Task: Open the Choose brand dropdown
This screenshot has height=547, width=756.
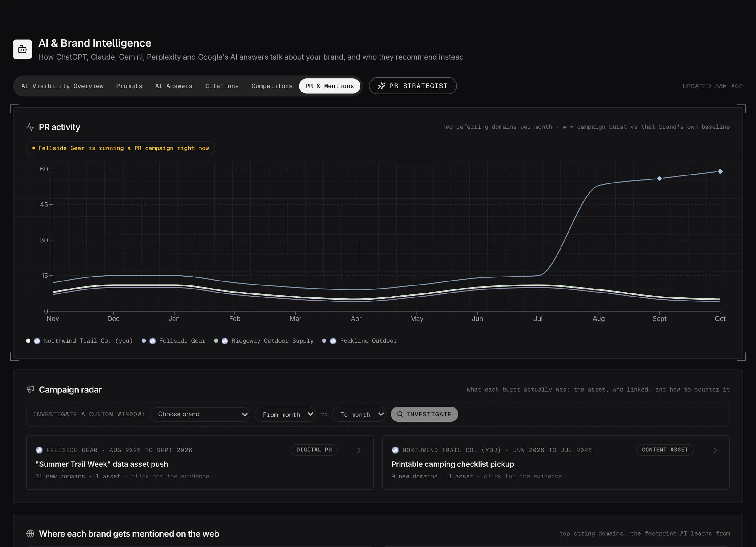Action: pyautogui.click(x=200, y=414)
